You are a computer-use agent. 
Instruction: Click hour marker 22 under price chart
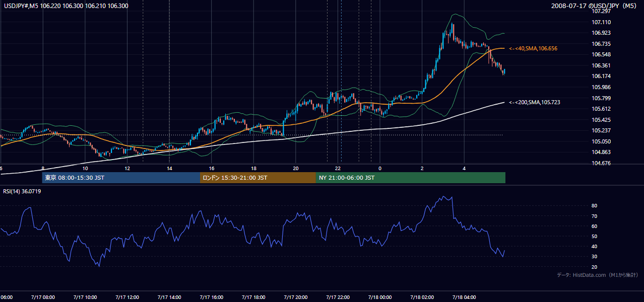coord(338,168)
